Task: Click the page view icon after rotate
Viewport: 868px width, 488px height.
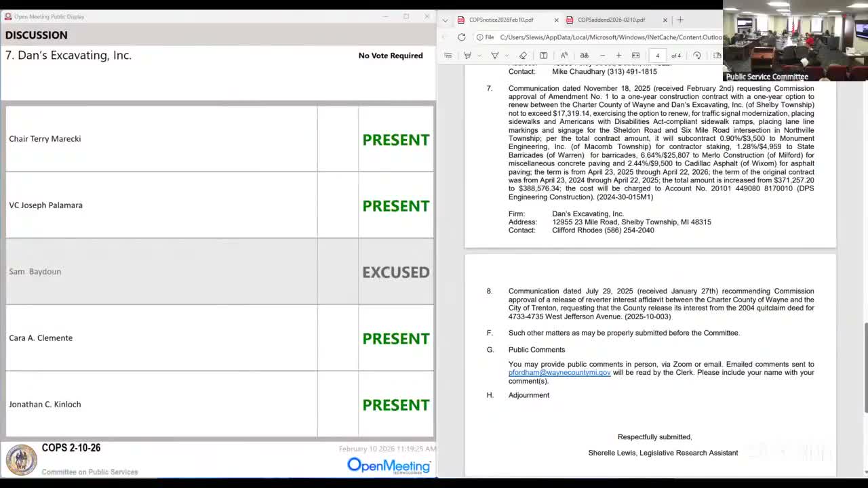Action: 717,56
